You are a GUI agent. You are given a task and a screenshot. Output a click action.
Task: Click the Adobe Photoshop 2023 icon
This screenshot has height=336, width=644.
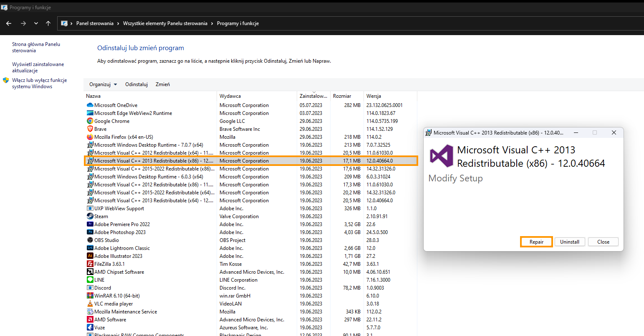(90, 232)
